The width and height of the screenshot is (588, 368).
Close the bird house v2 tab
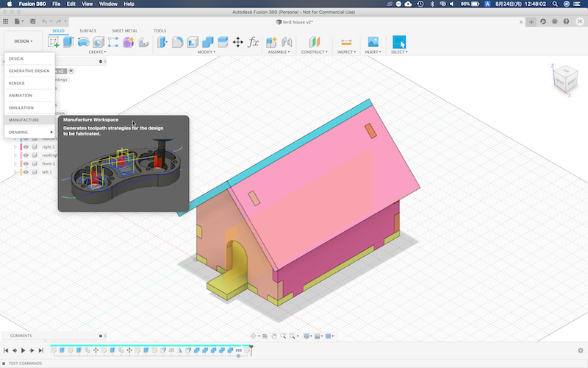tap(521, 22)
